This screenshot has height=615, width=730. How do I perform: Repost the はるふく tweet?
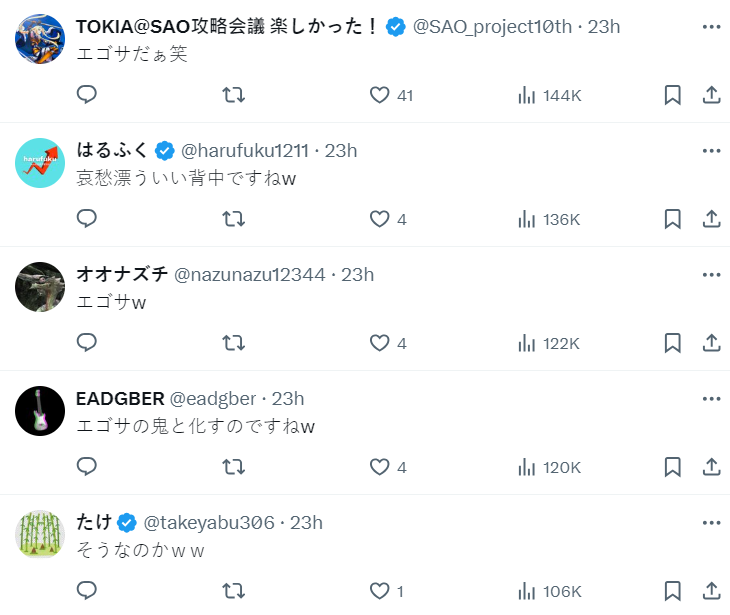[233, 219]
